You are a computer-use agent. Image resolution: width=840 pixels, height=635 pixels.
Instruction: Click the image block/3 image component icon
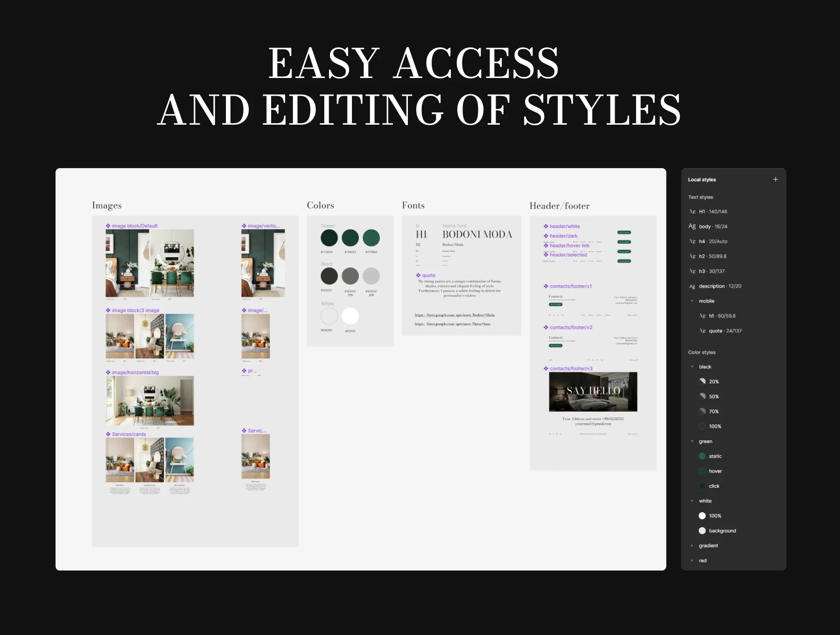[x=108, y=310]
